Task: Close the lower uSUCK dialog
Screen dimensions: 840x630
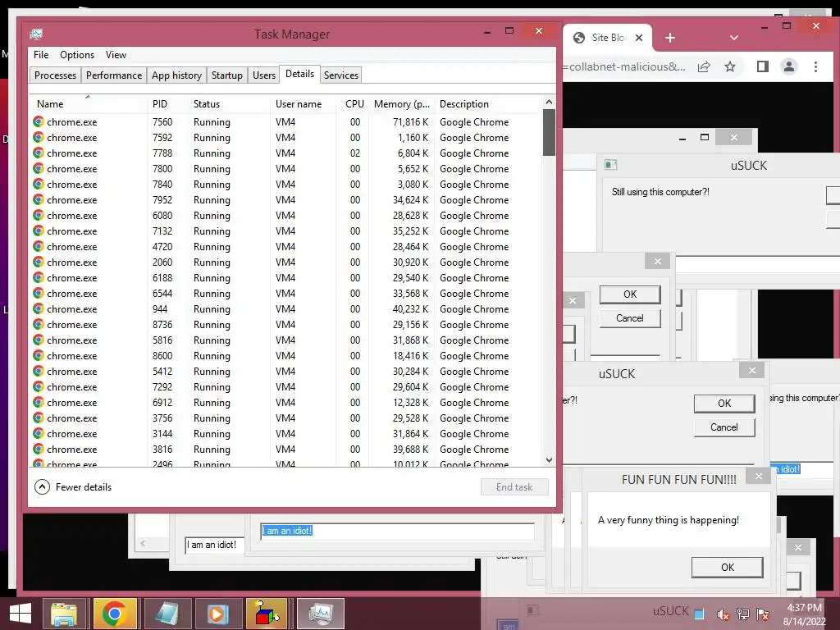Action: tap(752, 370)
